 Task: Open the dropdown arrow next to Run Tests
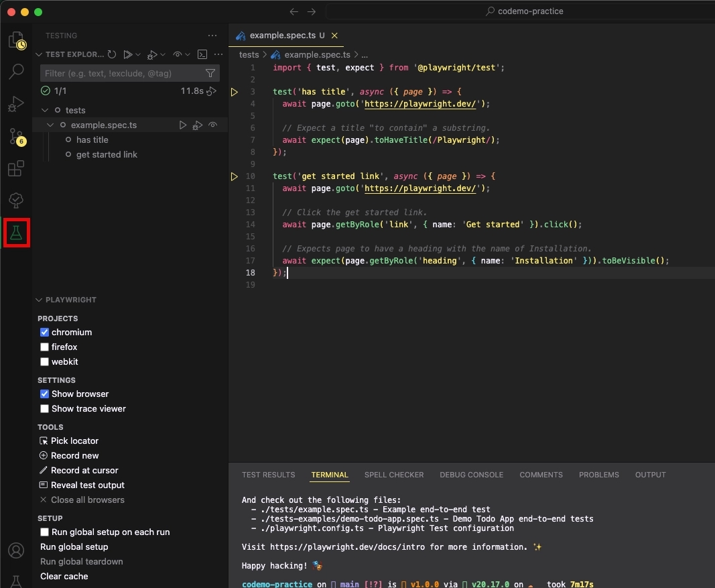pos(138,55)
